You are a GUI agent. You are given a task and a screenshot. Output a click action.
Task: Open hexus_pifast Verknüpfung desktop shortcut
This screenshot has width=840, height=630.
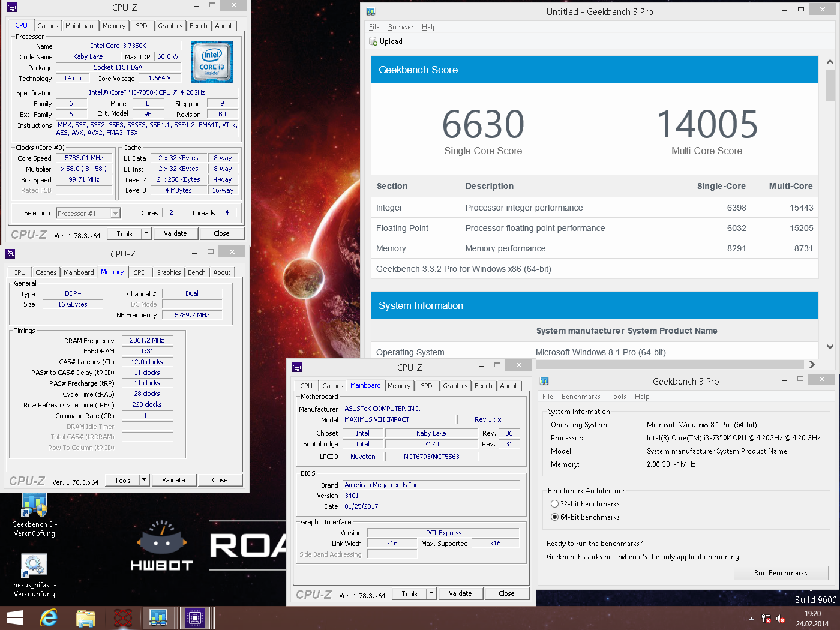click(34, 575)
